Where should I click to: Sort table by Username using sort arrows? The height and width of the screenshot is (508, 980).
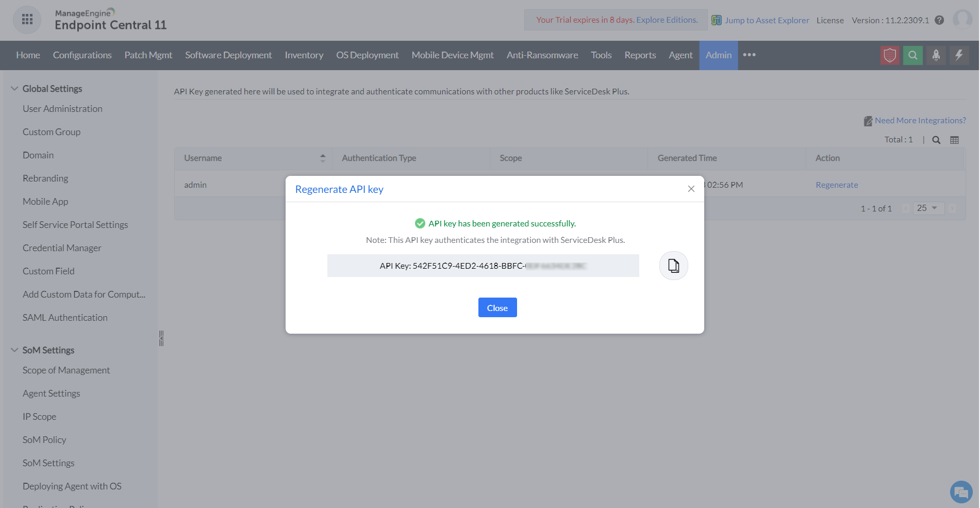click(x=323, y=158)
